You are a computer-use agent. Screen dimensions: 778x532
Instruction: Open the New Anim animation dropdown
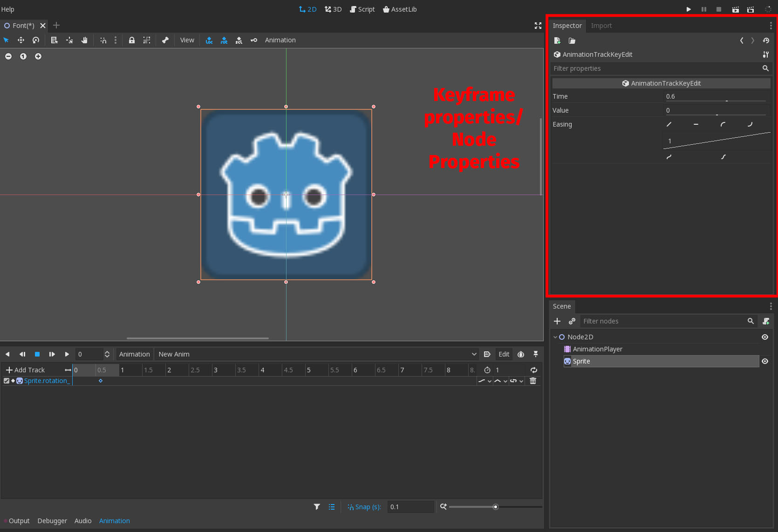317,354
